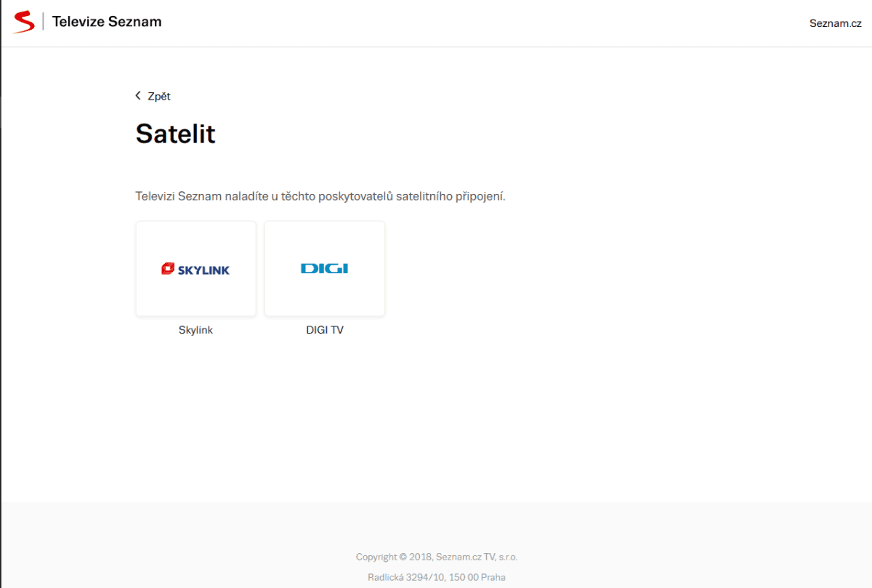The height and width of the screenshot is (588, 872).
Task: Click the back chevron arrow icon
Action: (138, 96)
